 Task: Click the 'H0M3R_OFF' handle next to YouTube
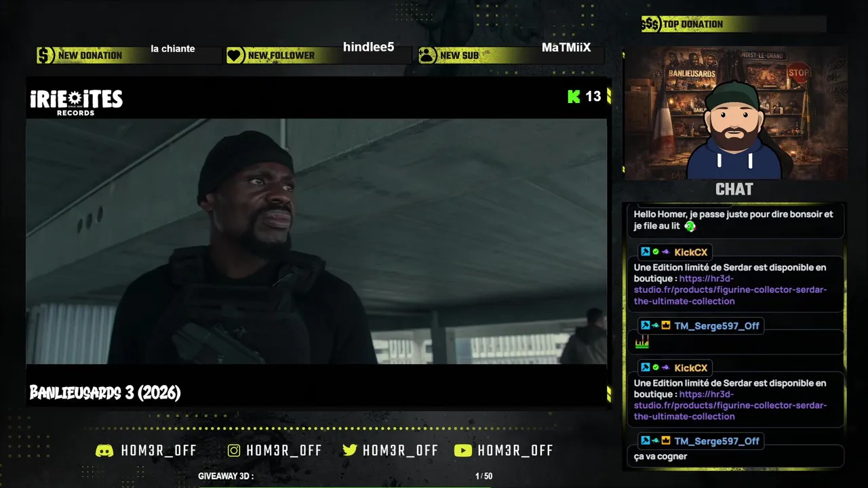(515, 451)
